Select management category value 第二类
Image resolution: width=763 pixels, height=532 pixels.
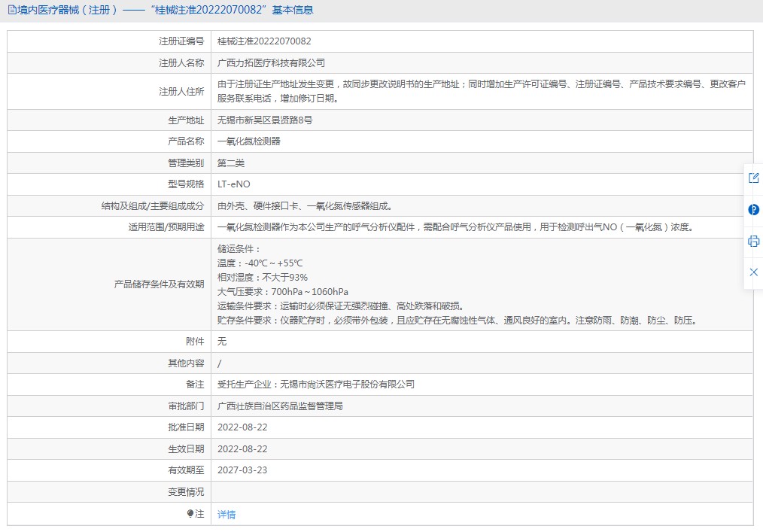pos(231,163)
